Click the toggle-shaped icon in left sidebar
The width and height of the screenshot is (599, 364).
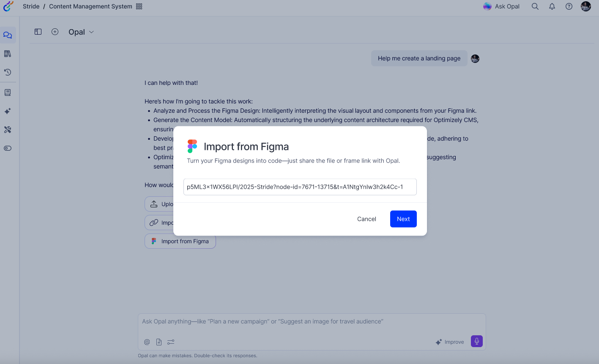coord(8,148)
